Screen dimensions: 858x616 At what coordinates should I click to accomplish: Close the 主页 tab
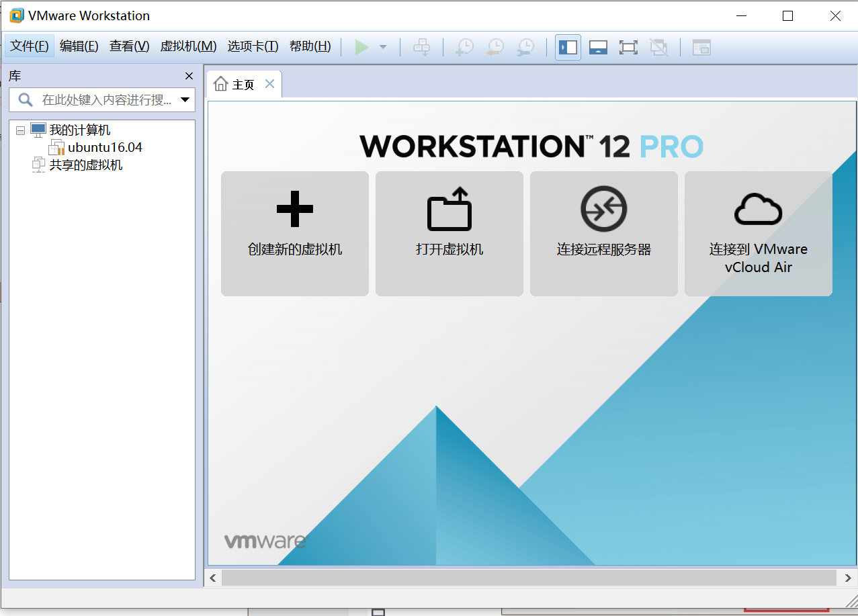tap(269, 84)
